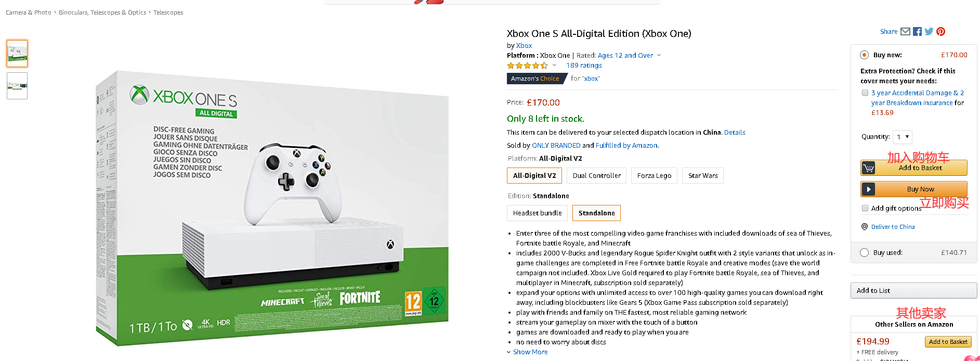The height and width of the screenshot is (361, 980).
Task: Share via the email envelope icon
Action: pyautogui.click(x=905, y=32)
